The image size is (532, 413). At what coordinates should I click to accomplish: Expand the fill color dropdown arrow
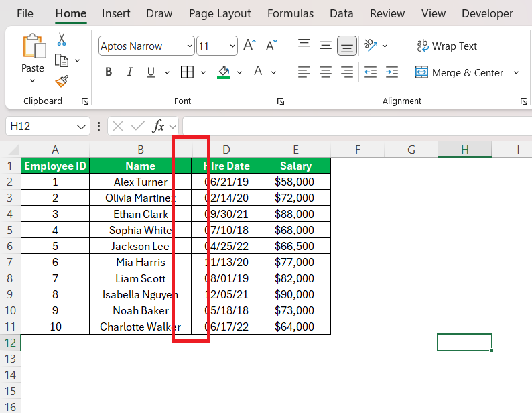tap(240, 72)
